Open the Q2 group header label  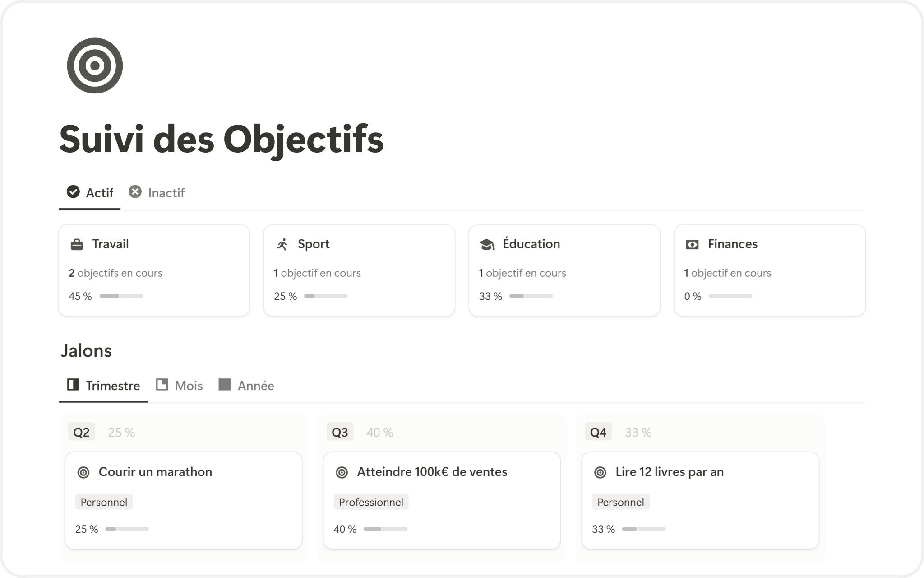click(x=81, y=432)
